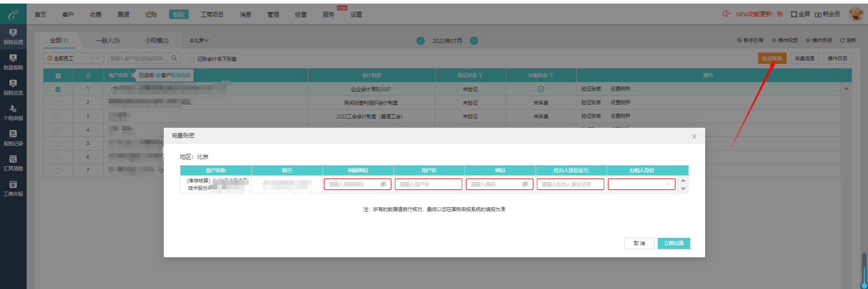
Task: Expand the 北京 region selector
Action: pyautogui.click(x=199, y=41)
